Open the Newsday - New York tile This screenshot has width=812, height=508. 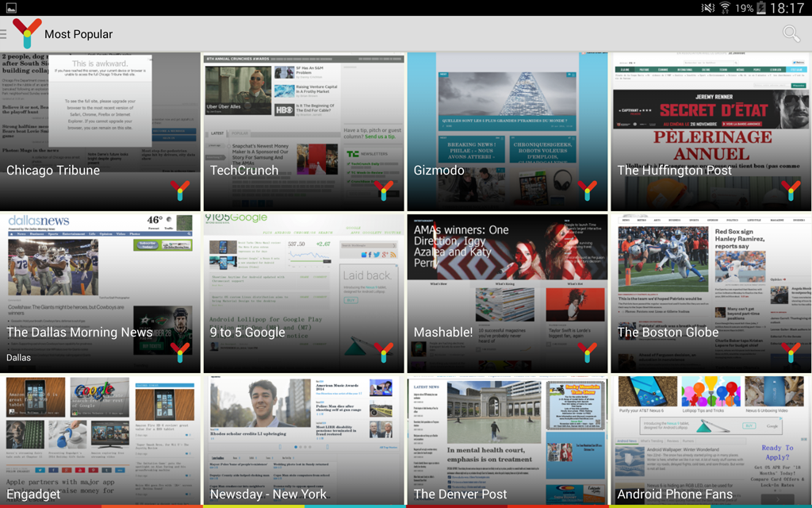[x=304, y=441]
